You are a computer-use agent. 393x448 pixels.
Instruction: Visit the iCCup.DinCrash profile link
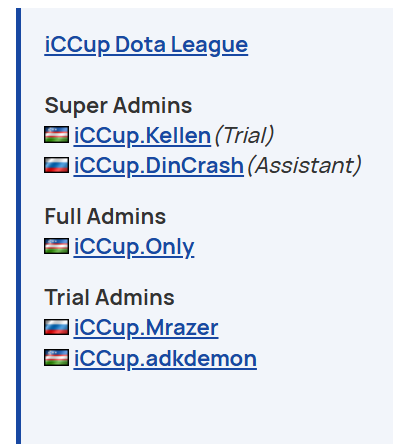coord(159,166)
